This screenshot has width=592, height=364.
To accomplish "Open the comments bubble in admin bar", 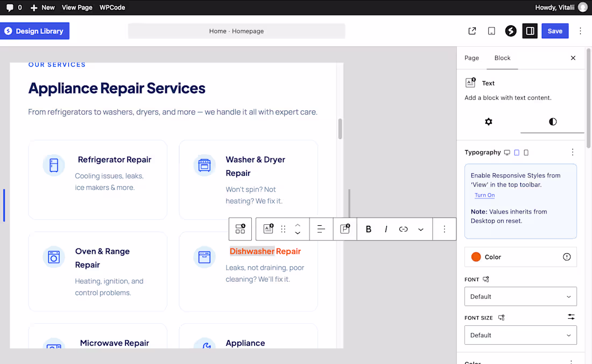I will pyautogui.click(x=13, y=8).
